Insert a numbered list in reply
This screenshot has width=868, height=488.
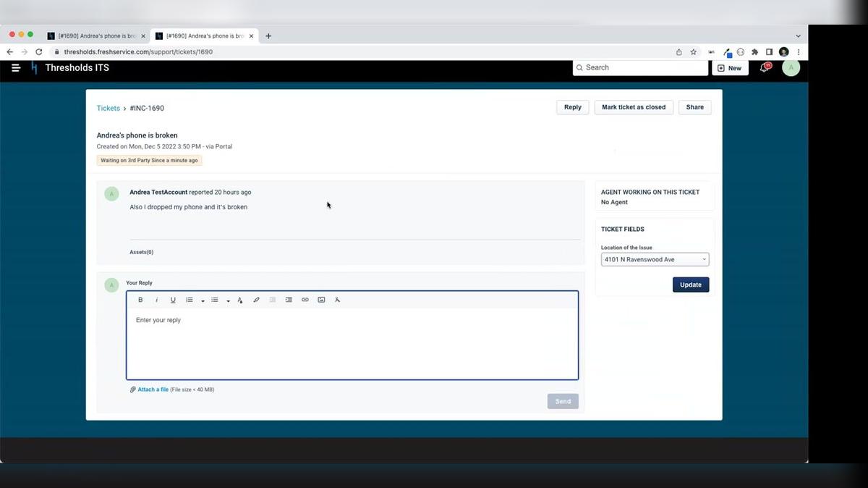190,300
